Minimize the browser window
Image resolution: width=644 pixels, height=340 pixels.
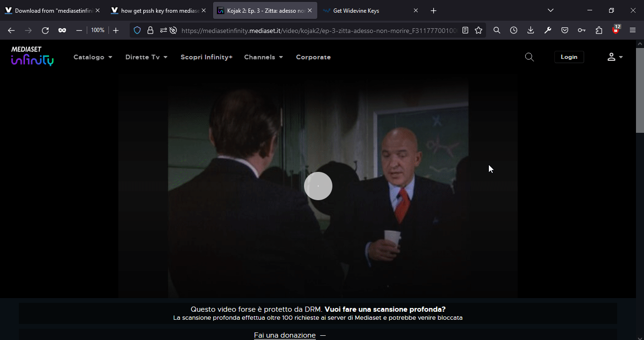click(x=590, y=10)
